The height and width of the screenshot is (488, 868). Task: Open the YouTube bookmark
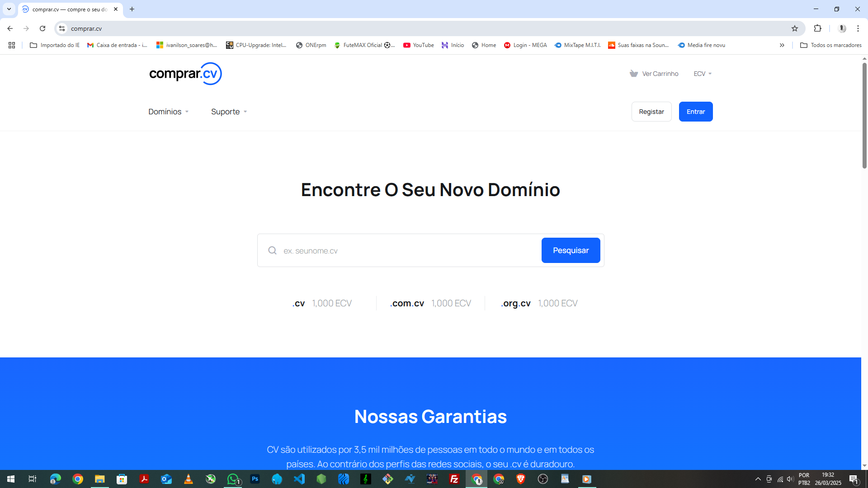point(419,45)
